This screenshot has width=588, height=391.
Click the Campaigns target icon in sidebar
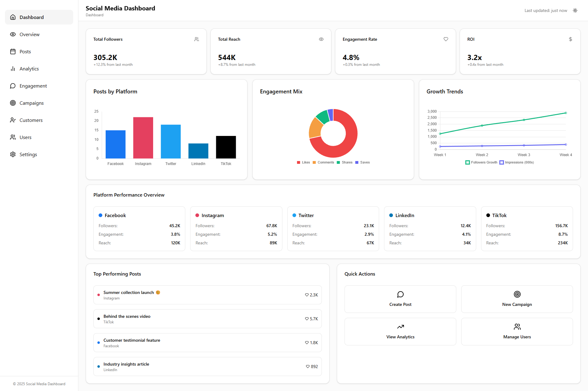[x=13, y=103]
